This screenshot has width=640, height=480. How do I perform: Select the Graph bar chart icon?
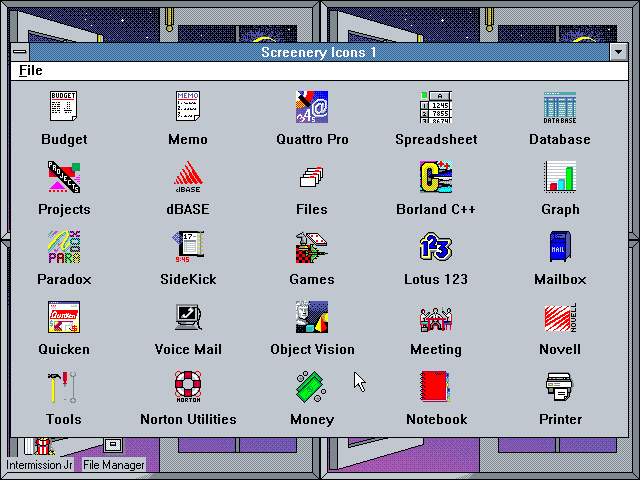[560, 177]
